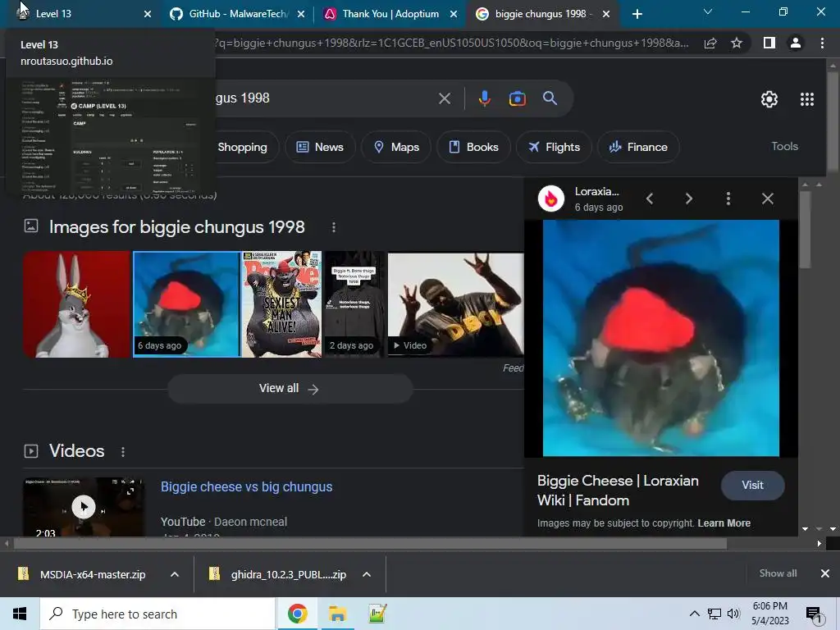Open the Big Chungus rabbit crown thumbnail

coord(76,304)
